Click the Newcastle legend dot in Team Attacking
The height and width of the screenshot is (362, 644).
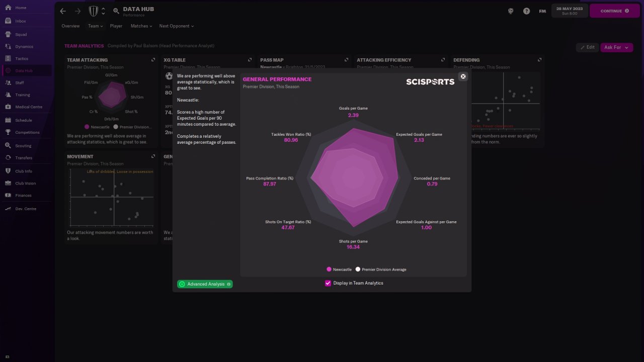[x=87, y=127]
